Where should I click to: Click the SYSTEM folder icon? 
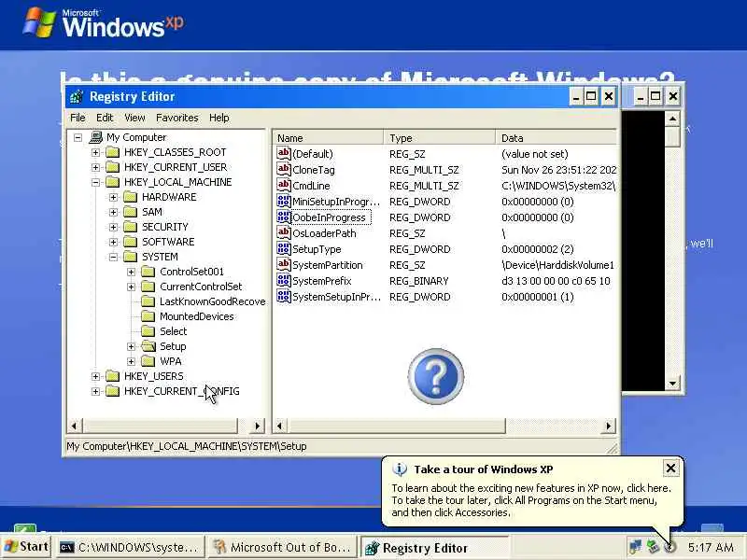click(x=130, y=257)
